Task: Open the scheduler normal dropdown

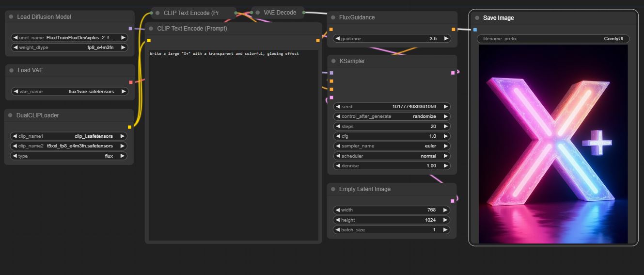Action: coord(392,156)
